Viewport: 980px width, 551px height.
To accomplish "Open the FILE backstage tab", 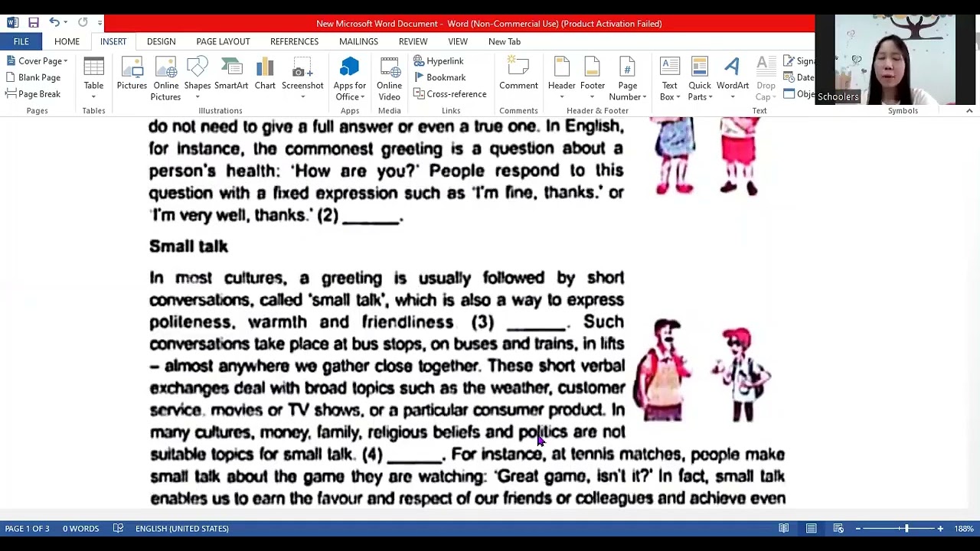I will 21,41.
